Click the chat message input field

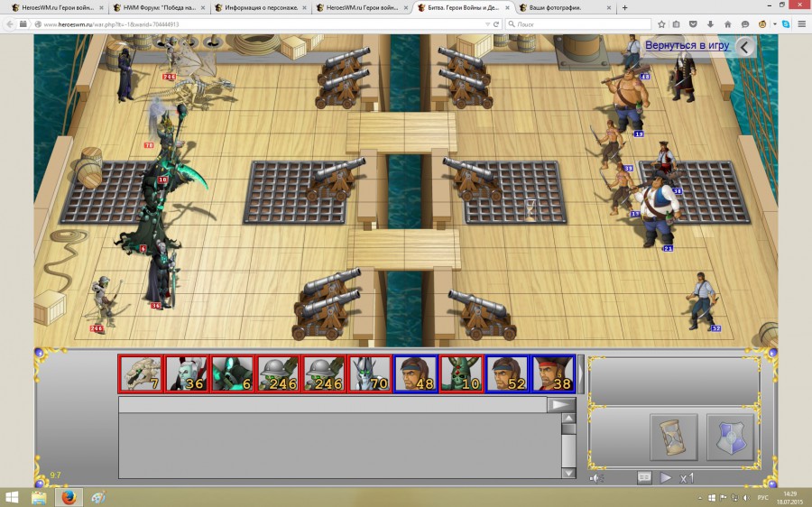click(x=332, y=405)
